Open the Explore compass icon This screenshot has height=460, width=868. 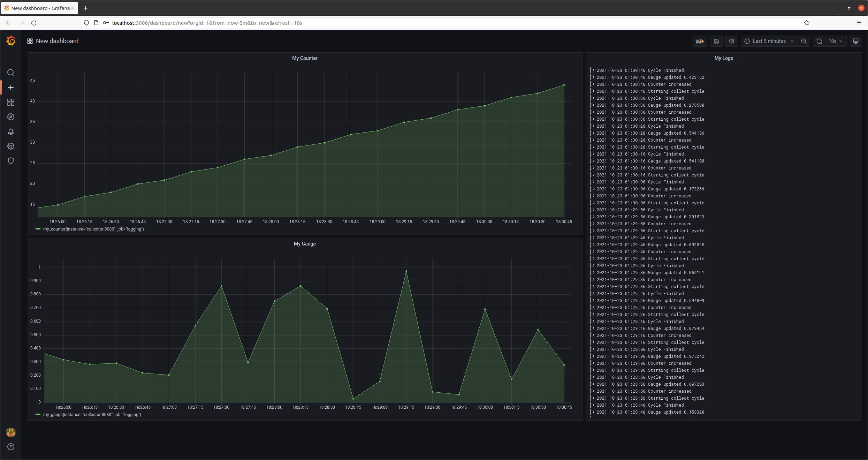(x=11, y=117)
